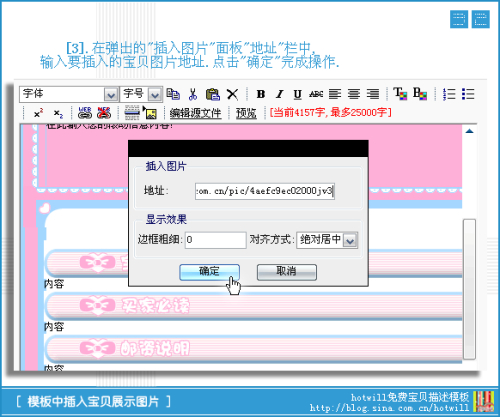The height and width of the screenshot is (417, 500).
Task: Click the paste clipboard icon
Action: (x=213, y=94)
